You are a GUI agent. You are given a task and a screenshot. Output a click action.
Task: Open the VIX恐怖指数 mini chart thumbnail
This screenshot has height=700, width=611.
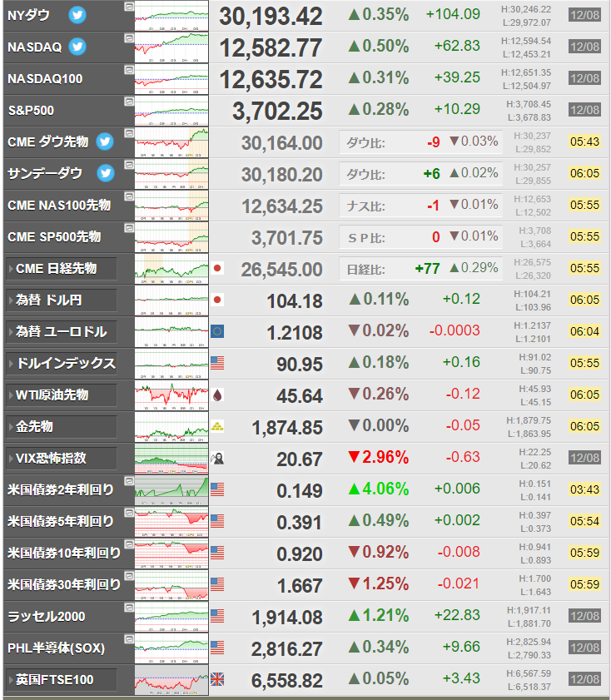pos(171,459)
